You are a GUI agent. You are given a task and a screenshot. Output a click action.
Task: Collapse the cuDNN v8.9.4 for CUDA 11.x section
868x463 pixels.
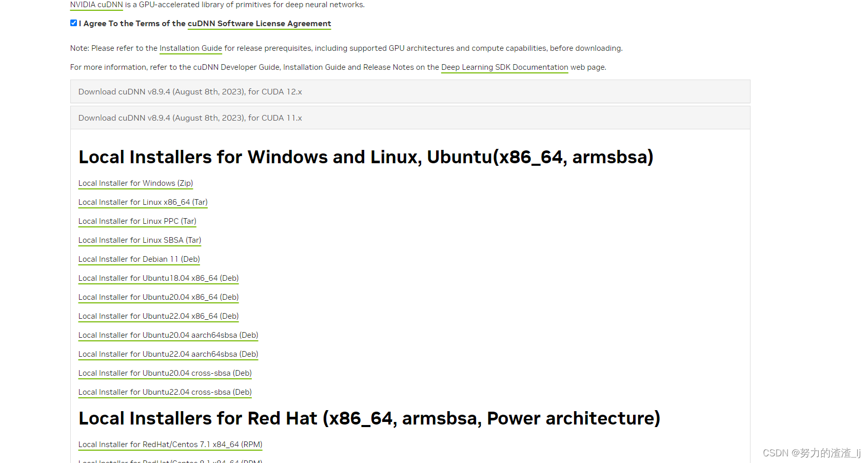(410, 118)
